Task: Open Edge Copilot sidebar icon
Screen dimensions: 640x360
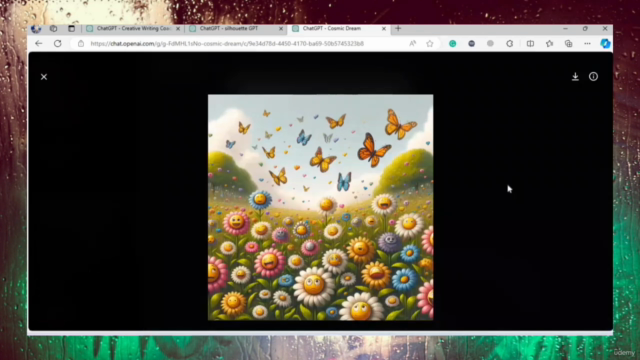Action: [605, 43]
